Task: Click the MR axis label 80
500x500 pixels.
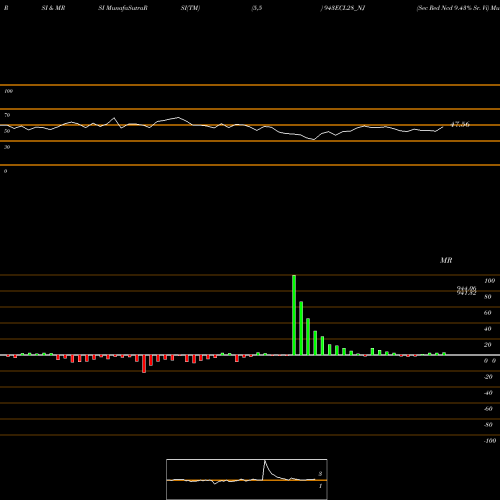Action: coord(488,297)
